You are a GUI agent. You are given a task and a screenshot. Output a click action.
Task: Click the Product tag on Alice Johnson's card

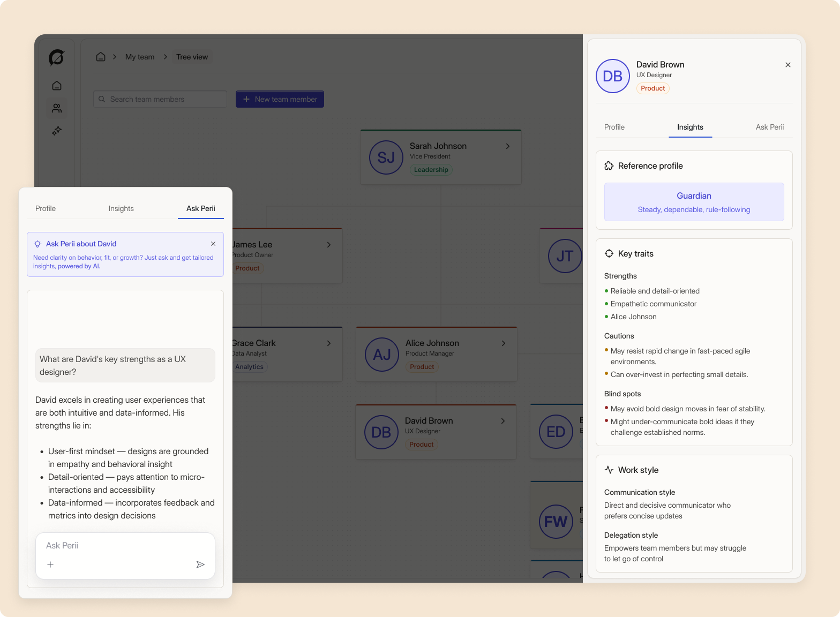(x=422, y=367)
